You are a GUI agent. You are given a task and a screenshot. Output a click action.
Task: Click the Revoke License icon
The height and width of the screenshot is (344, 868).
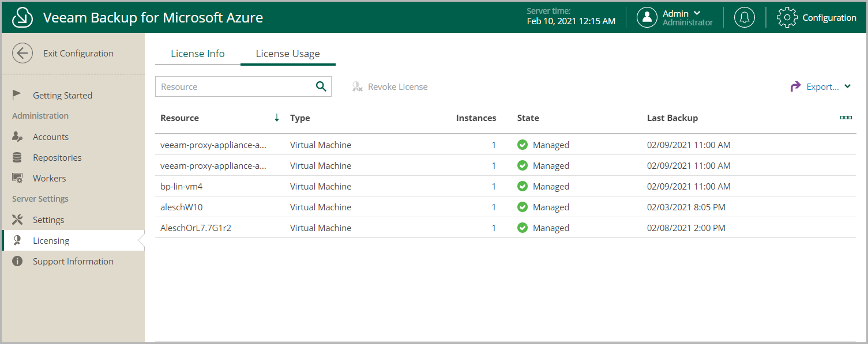pyautogui.click(x=357, y=87)
